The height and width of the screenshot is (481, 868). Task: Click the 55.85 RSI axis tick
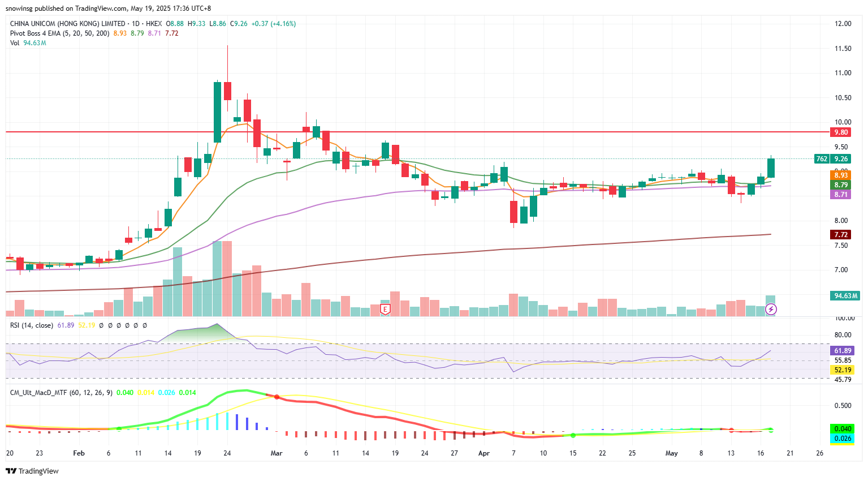pos(843,360)
